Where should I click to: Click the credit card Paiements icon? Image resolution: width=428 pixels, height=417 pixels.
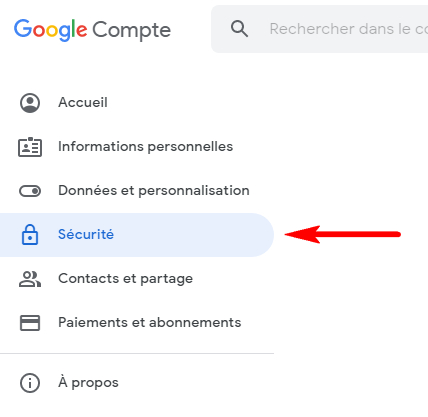click(x=30, y=323)
